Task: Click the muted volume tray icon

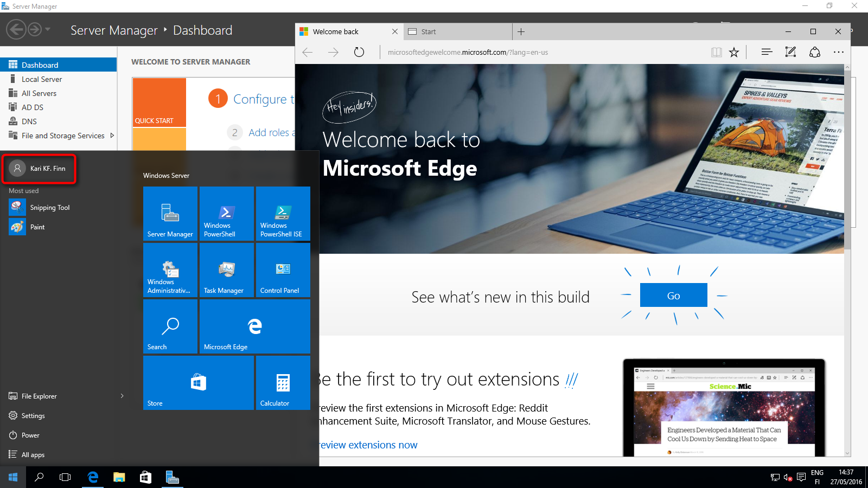Action: pyautogui.click(x=788, y=477)
